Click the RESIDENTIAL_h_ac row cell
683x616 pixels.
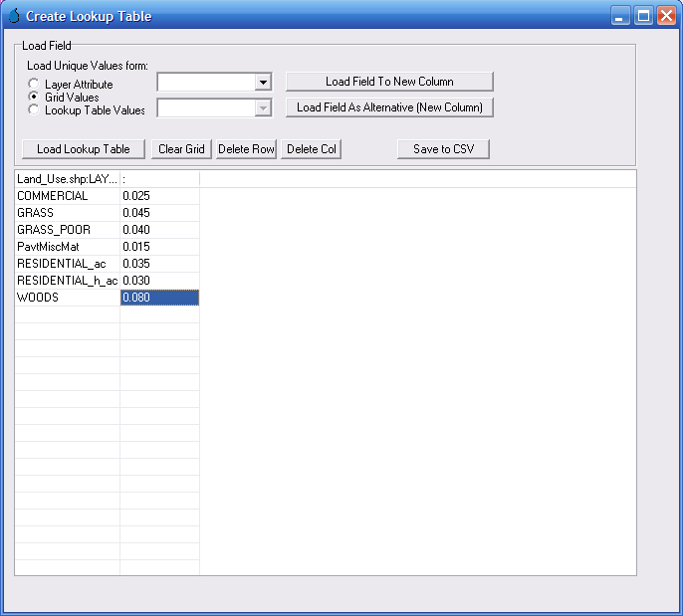[x=67, y=281]
